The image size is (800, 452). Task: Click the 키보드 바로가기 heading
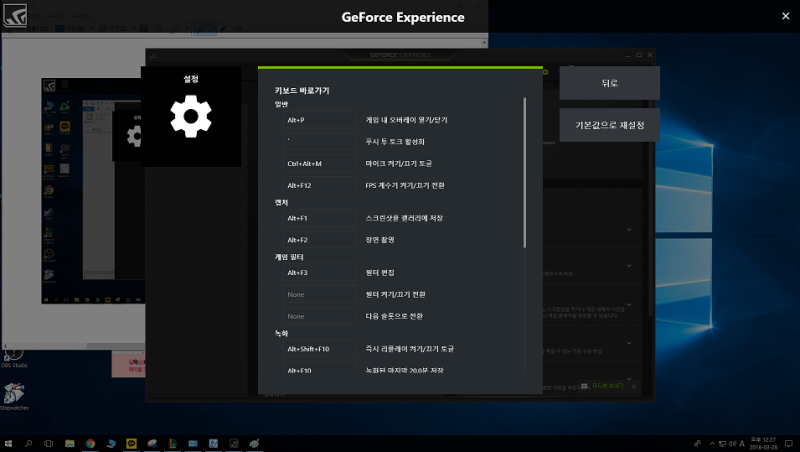302,90
